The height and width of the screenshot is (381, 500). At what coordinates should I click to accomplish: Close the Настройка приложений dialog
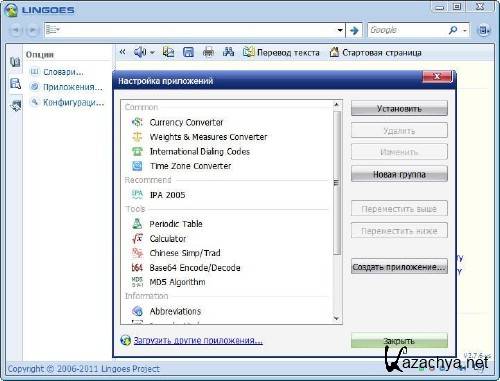coord(437,77)
